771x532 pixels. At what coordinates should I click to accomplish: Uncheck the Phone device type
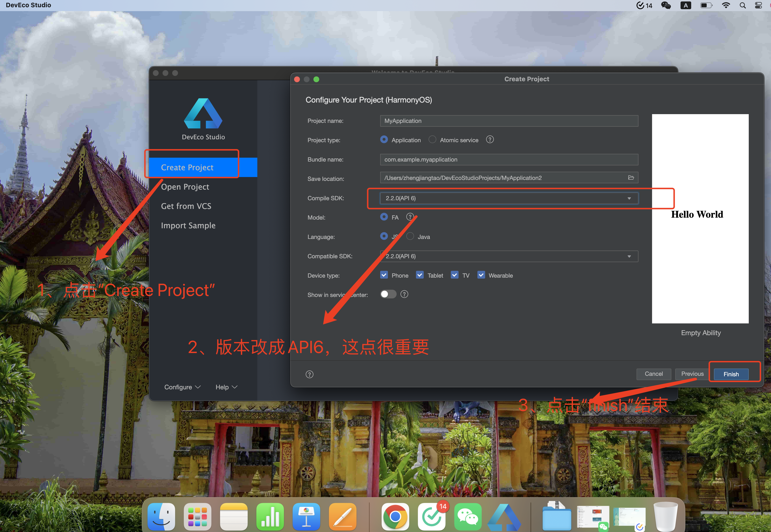coord(384,275)
